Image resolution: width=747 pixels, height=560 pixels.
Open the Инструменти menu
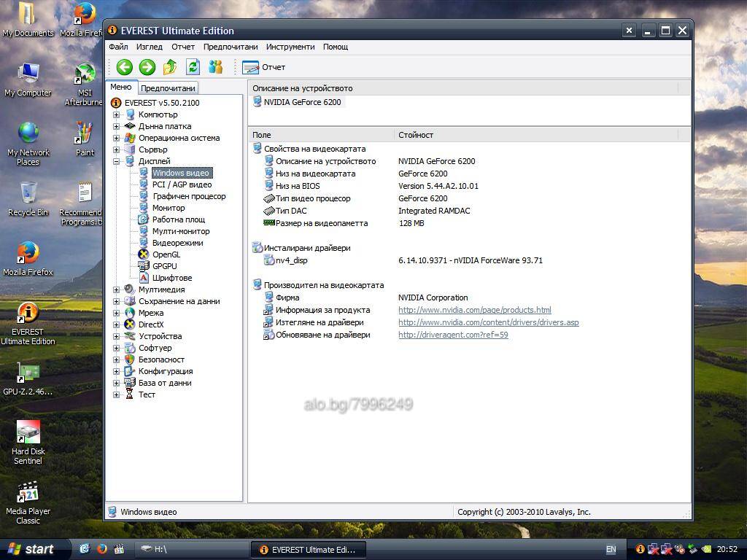click(x=290, y=47)
